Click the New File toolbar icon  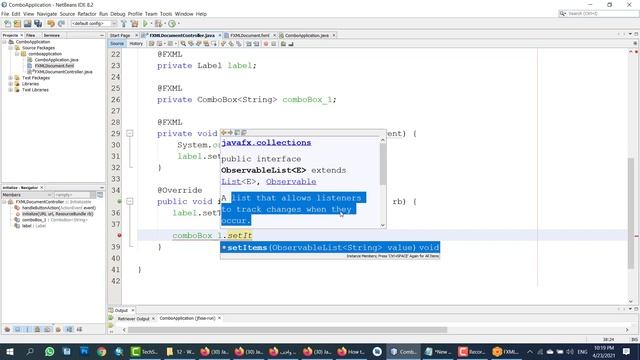tap(8, 24)
